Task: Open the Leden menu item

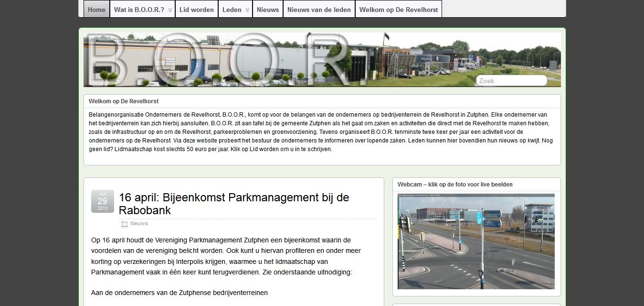Action: [x=232, y=10]
